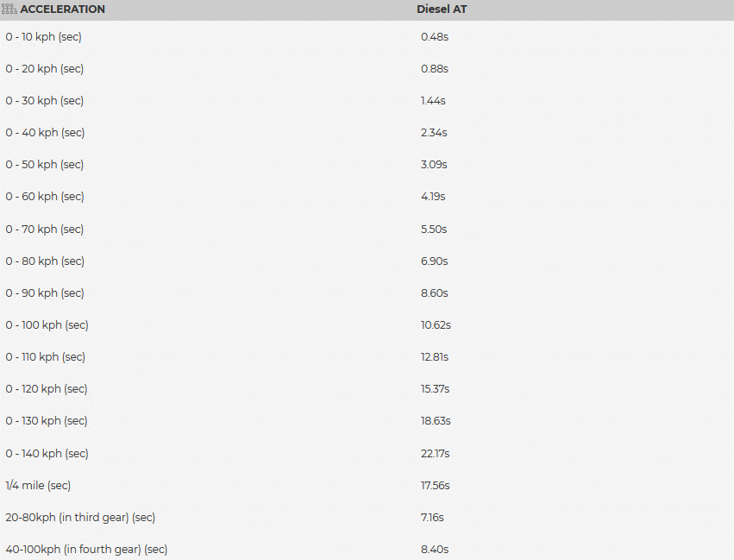Click the 0 - 110 kph row label
734x560 pixels.
point(46,357)
